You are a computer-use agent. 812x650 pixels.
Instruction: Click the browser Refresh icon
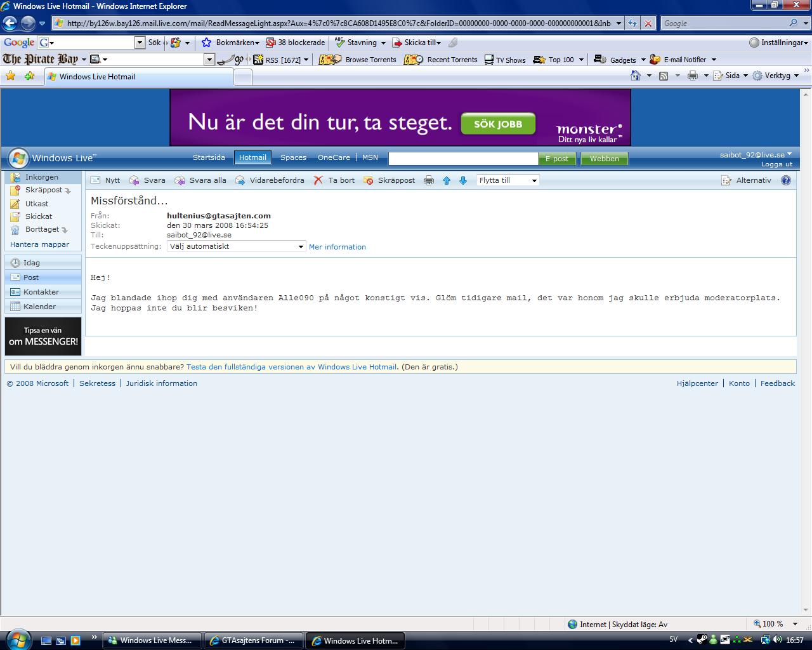(x=632, y=23)
